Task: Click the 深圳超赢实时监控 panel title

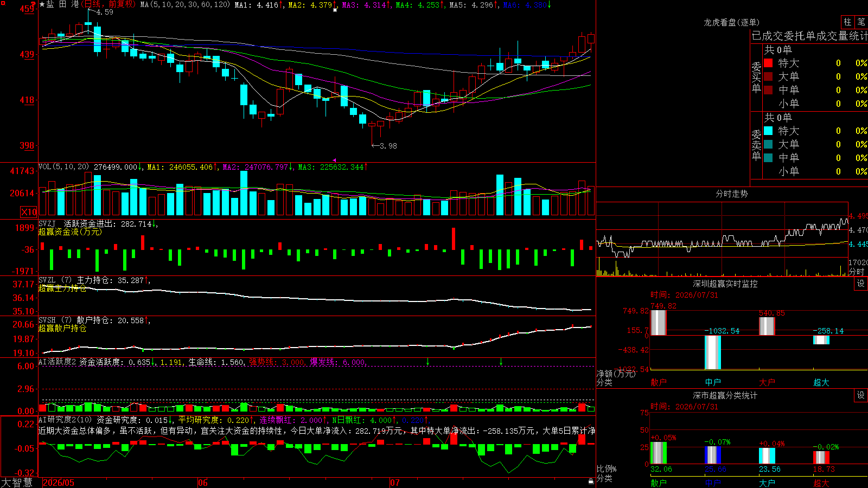Action: click(725, 284)
